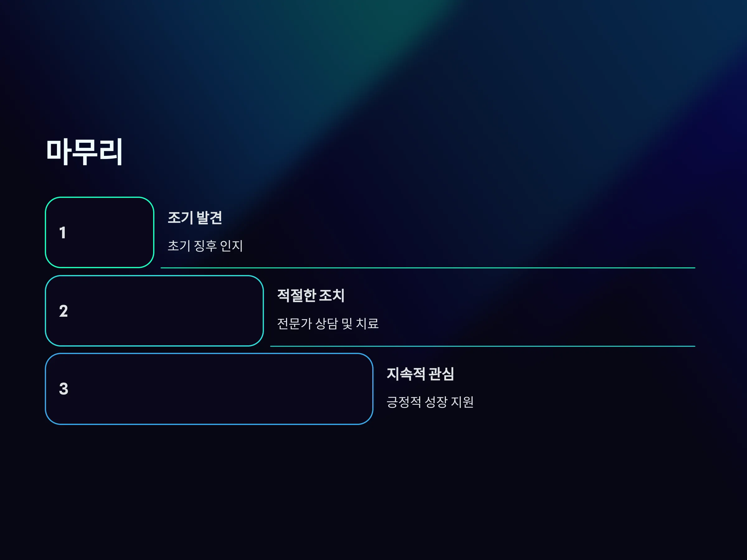Viewport: 747px width, 560px height.
Task: Click the word 조치 in the second heading
Action: point(331,295)
